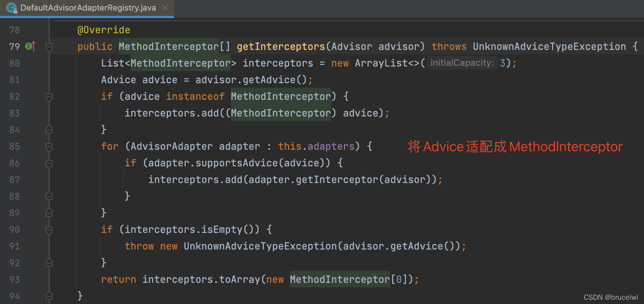Click advisor.getAdvice() call on line 81
644x304 pixels.
click(x=251, y=80)
